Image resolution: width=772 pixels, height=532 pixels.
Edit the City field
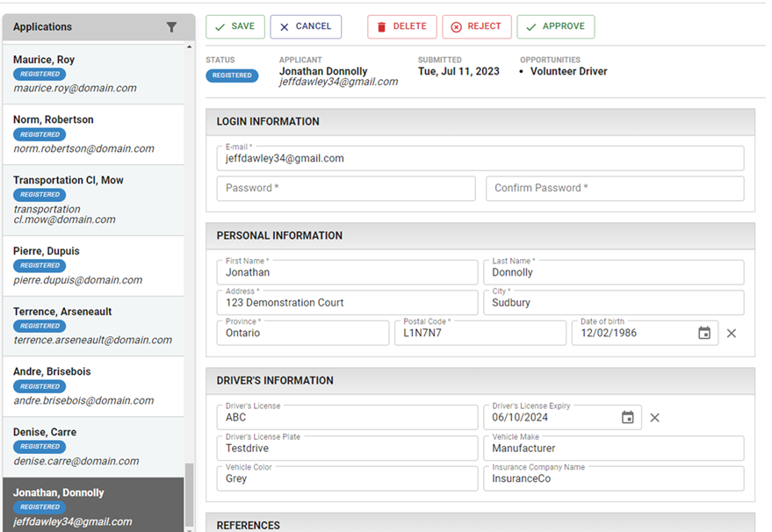613,303
